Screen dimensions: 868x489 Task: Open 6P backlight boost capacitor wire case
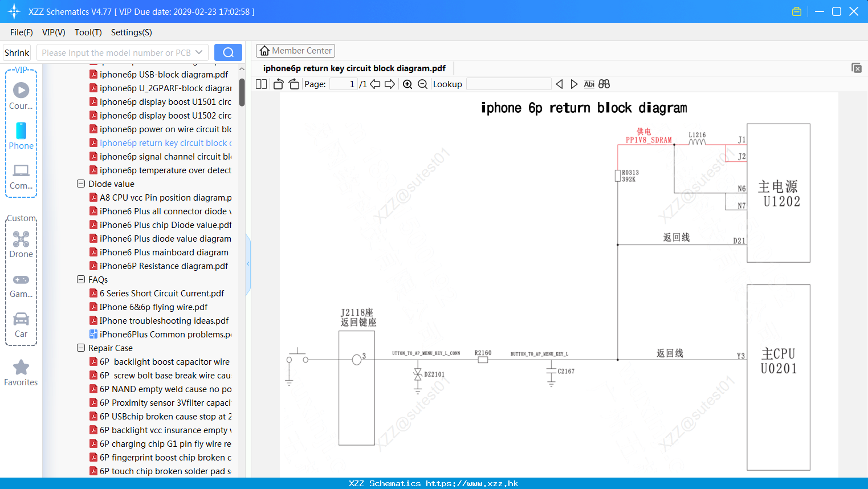point(160,362)
